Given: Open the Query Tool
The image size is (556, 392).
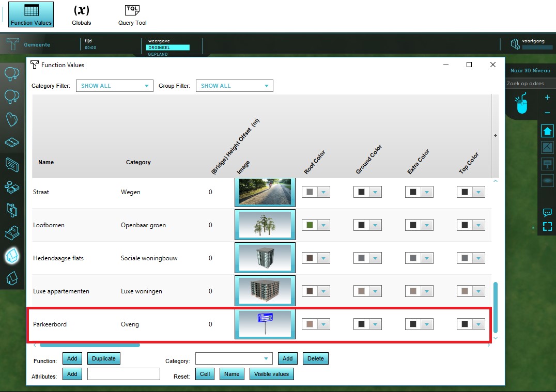Looking at the screenshot, I should pos(132,15).
